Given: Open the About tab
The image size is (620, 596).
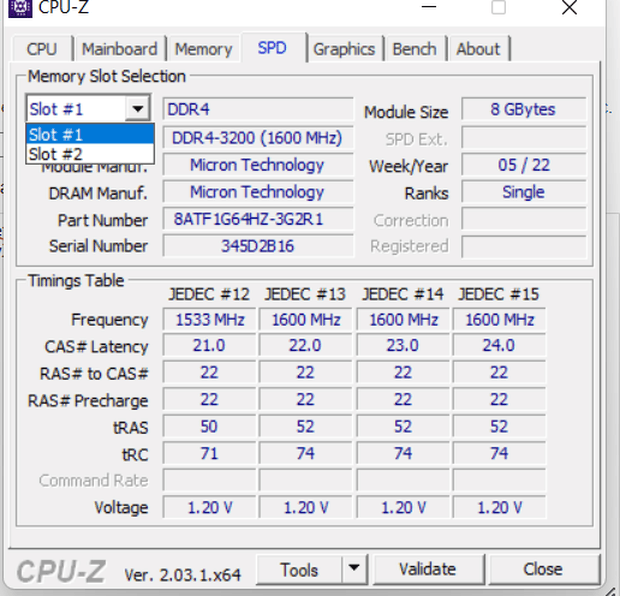Looking at the screenshot, I should click(478, 49).
